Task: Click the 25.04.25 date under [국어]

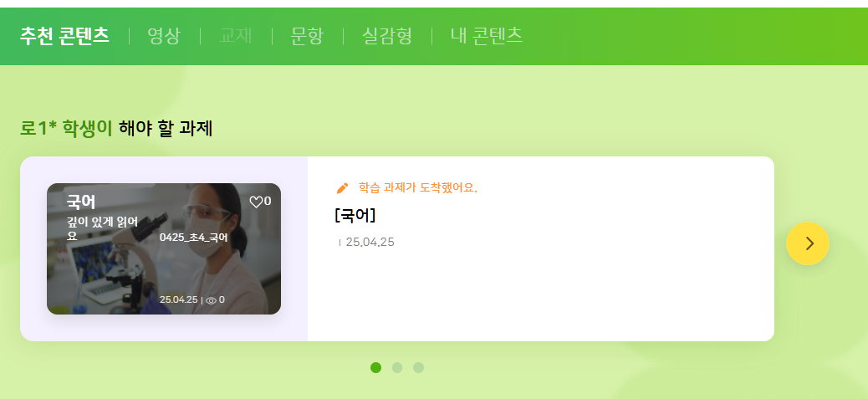Action: pyautogui.click(x=370, y=243)
